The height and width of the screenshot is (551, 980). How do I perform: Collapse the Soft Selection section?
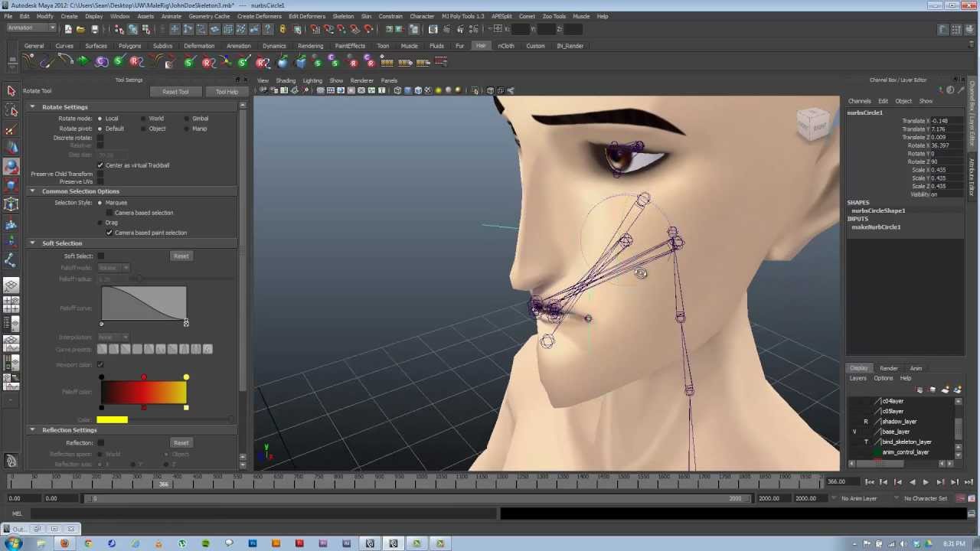(x=32, y=243)
